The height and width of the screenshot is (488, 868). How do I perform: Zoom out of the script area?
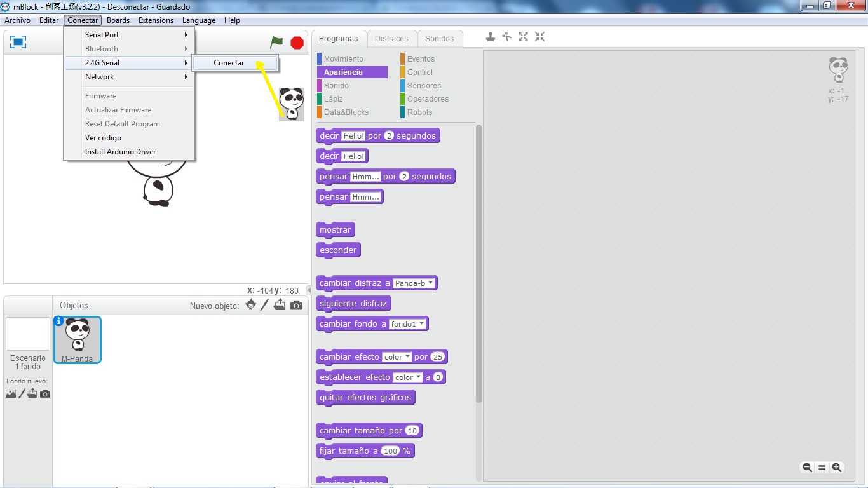point(807,467)
